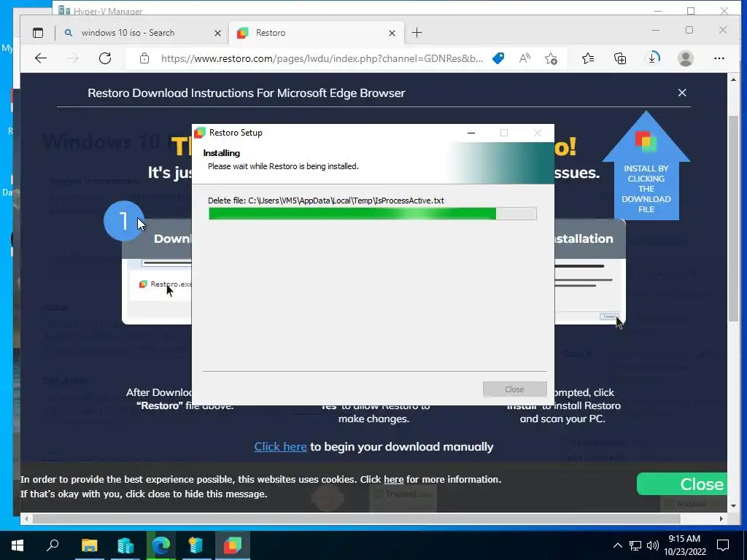
Task: Open taskbar Search
Action: click(x=53, y=545)
